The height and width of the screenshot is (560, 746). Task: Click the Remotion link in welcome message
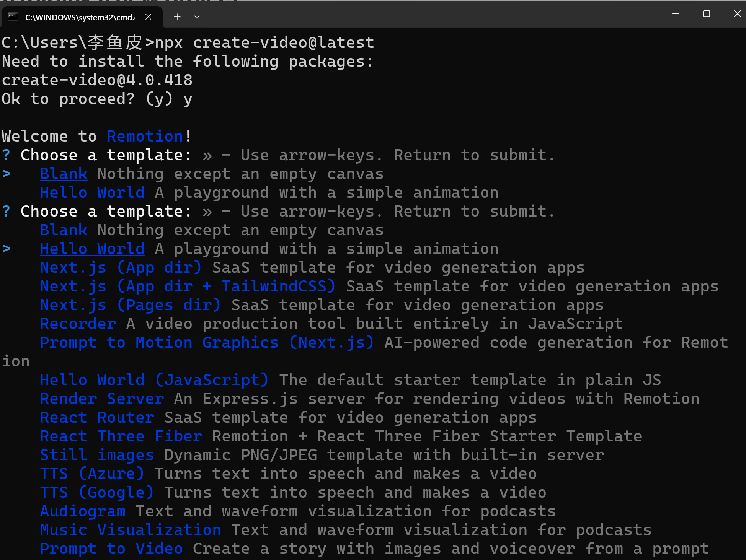pyautogui.click(x=145, y=137)
